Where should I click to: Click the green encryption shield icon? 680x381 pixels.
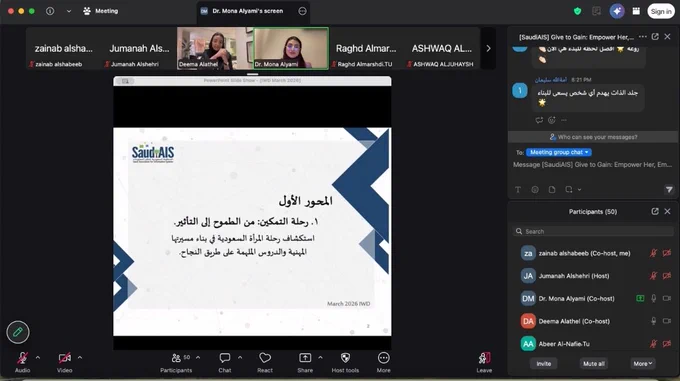[x=577, y=11]
